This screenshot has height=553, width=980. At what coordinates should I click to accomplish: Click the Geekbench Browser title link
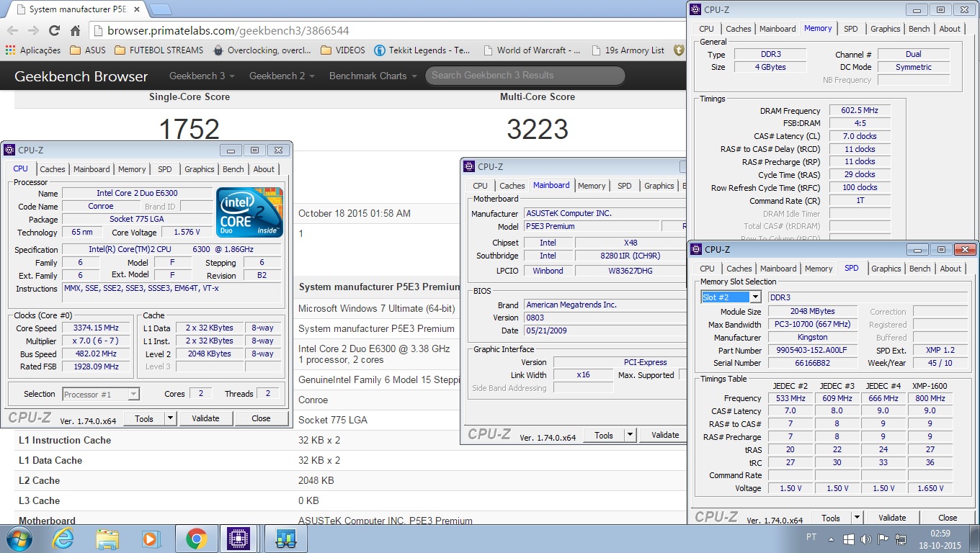point(81,76)
